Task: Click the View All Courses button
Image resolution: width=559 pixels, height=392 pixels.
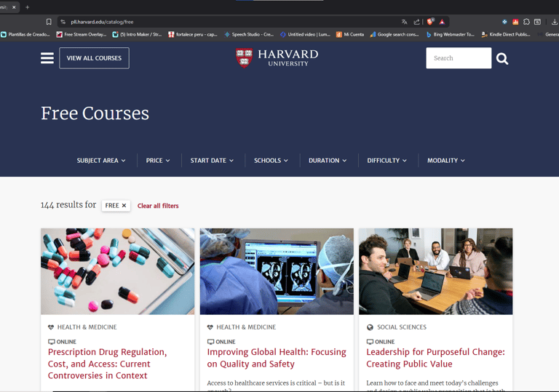Action: (94, 58)
